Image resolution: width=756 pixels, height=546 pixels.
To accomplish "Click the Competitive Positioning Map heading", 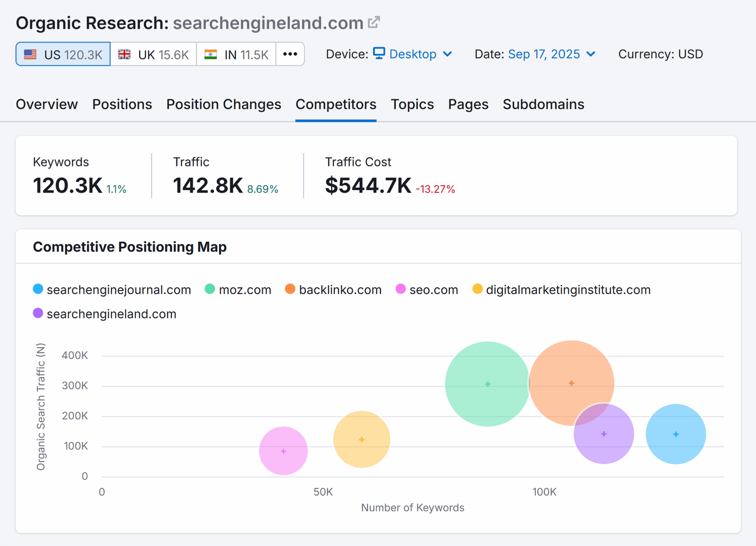I will tap(130, 247).
